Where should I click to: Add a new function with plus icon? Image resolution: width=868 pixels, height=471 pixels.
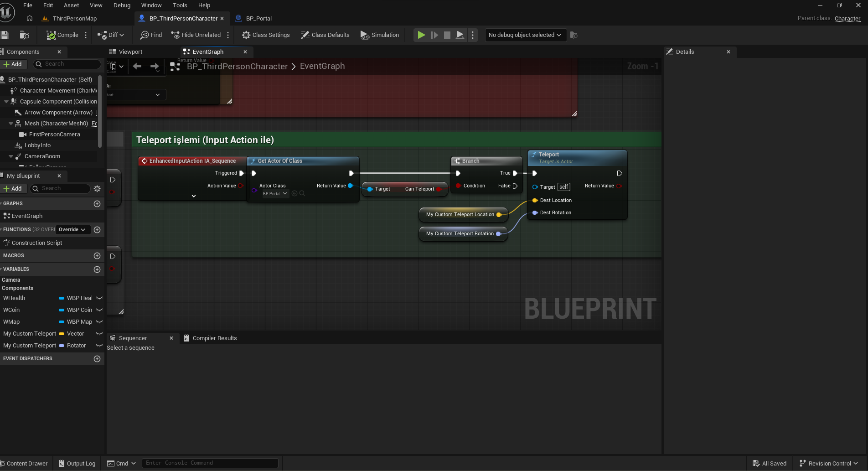[x=97, y=230]
